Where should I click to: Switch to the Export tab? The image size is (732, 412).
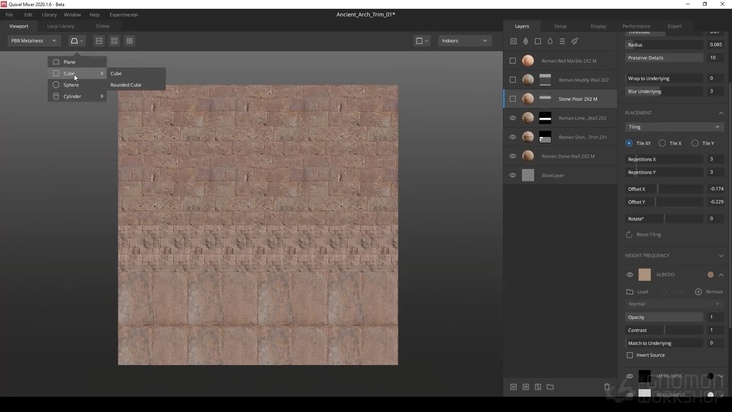click(675, 26)
